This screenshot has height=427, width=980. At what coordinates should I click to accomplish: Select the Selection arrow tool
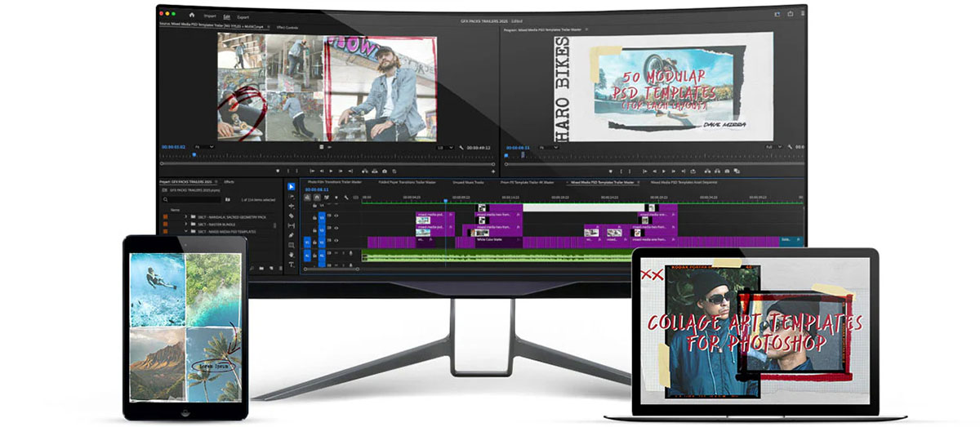[292, 187]
